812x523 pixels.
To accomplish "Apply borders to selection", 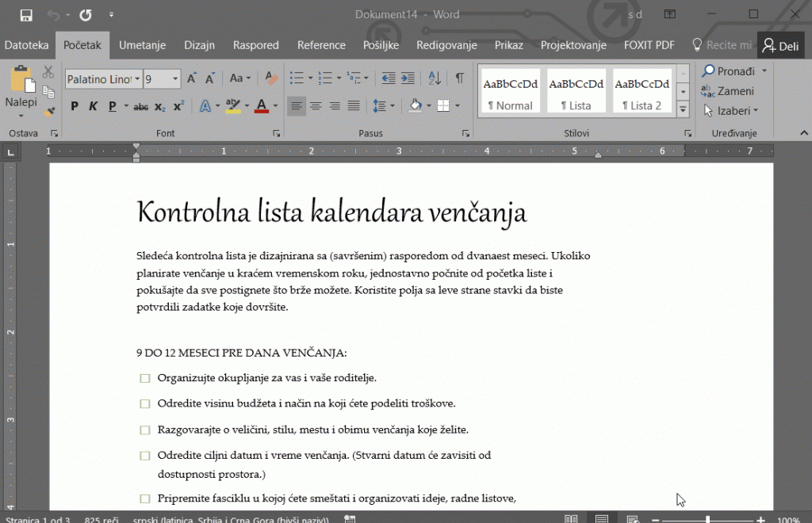I will point(443,106).
